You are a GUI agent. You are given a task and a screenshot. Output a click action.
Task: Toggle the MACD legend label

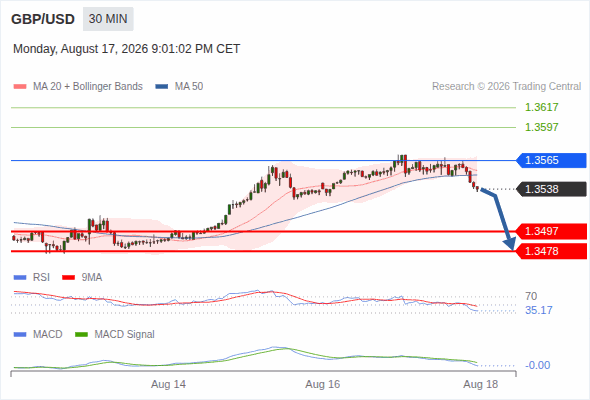click(48, 334)
